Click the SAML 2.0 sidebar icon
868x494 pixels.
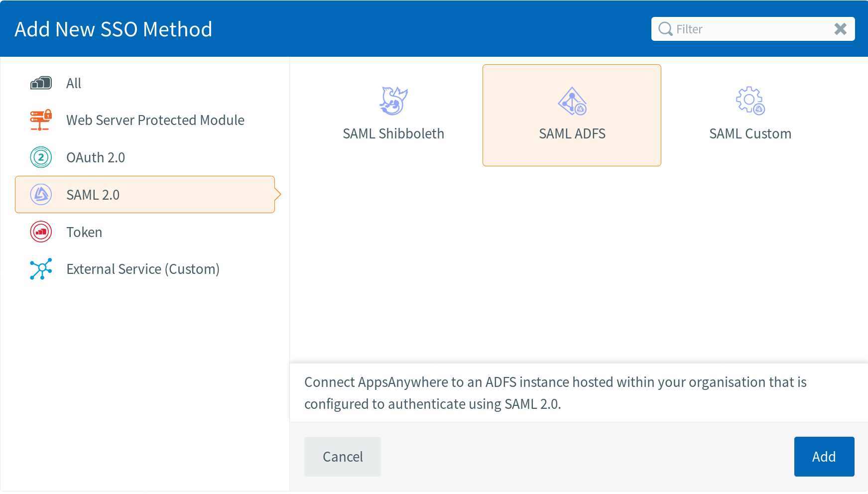pyautogui.click(x=41, y=195)
